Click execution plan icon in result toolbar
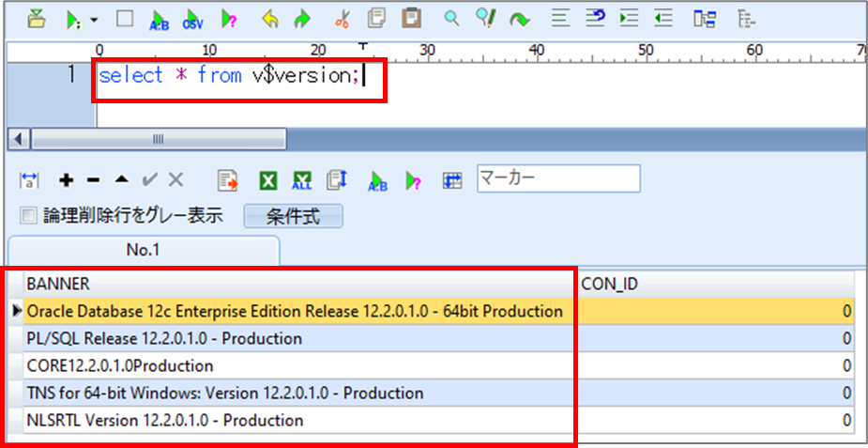Viewport: 868px width, 448px height. [413, 180]
